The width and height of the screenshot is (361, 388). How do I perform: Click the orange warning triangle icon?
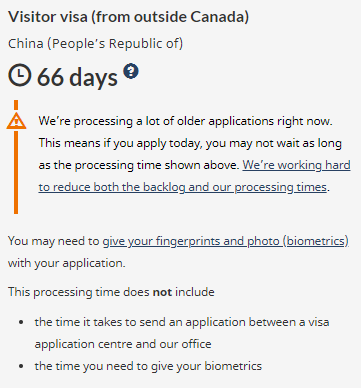pyautogui.click(x=16, y=121)
